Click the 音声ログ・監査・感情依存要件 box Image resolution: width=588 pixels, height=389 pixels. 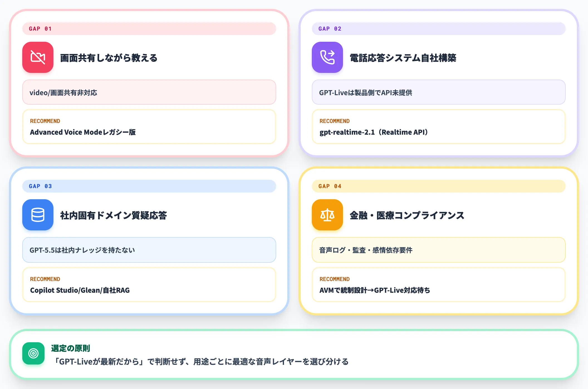coord(439,250)
